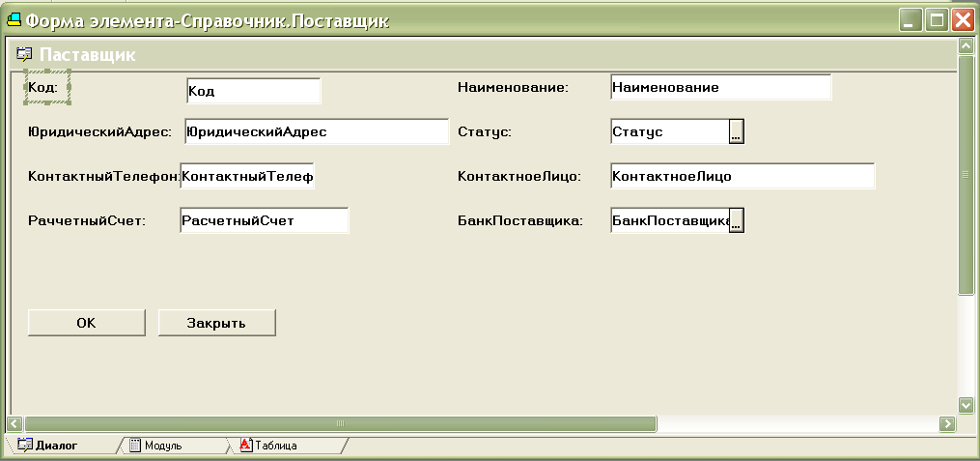Select the КонтактныйТелефон input field

(x=247, y=177)
